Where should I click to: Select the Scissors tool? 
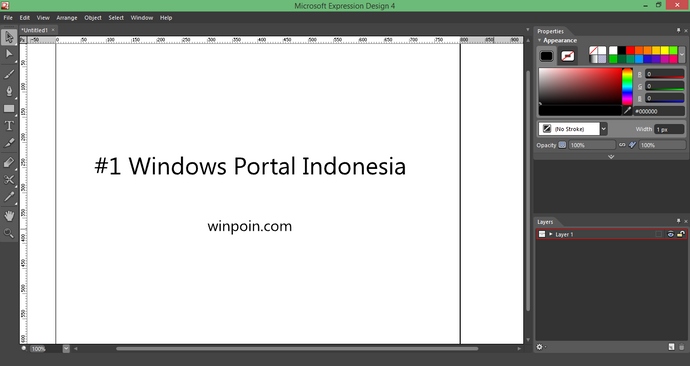coord(9,179)
